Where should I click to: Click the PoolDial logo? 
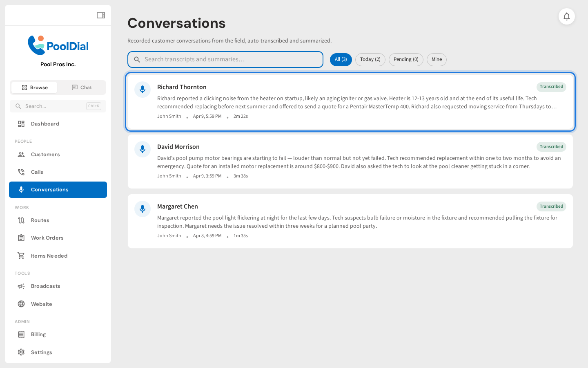click(x=58, y=45)
